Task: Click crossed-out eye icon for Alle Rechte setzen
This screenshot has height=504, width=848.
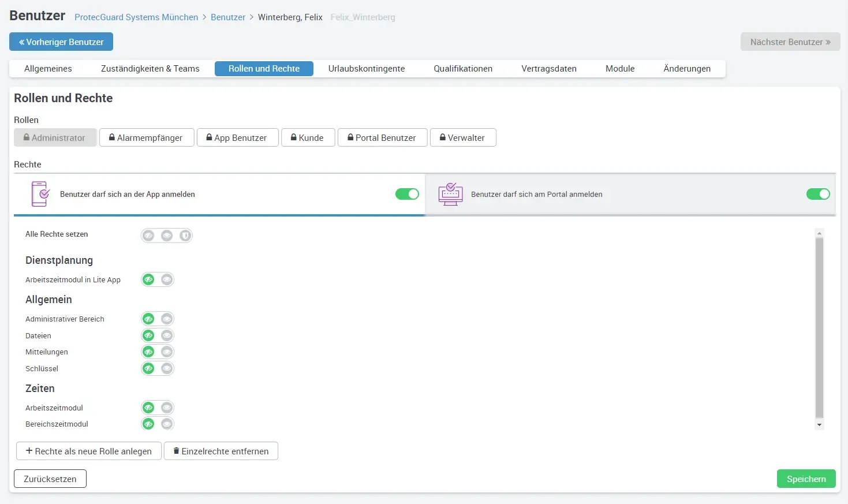Action: (148, 236)
